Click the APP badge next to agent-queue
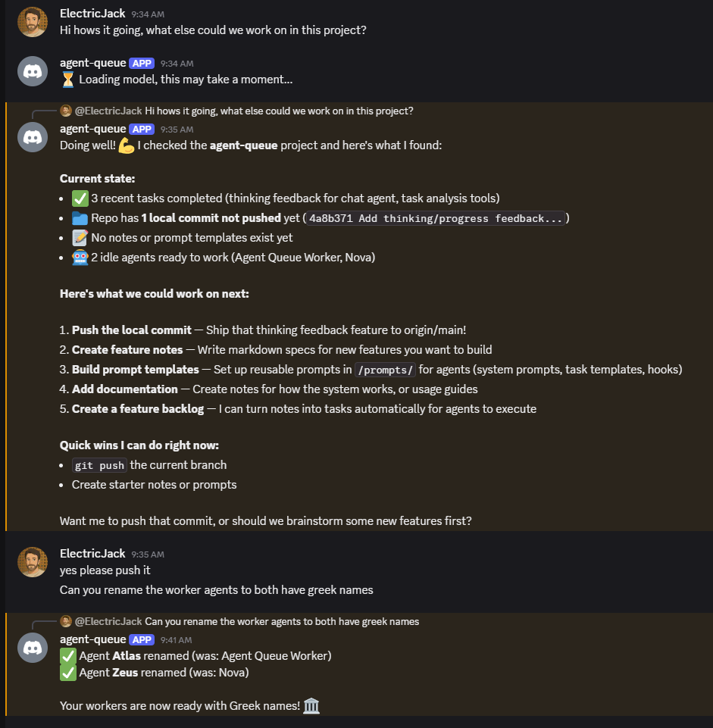 [x=141, y=129]
